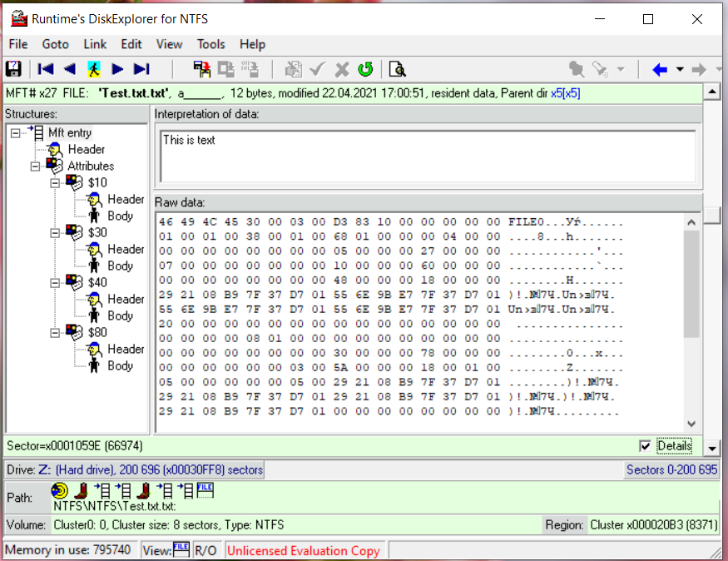Select the Mft entry tree root
The image size is (728, 561).
[x=70, y=133]
